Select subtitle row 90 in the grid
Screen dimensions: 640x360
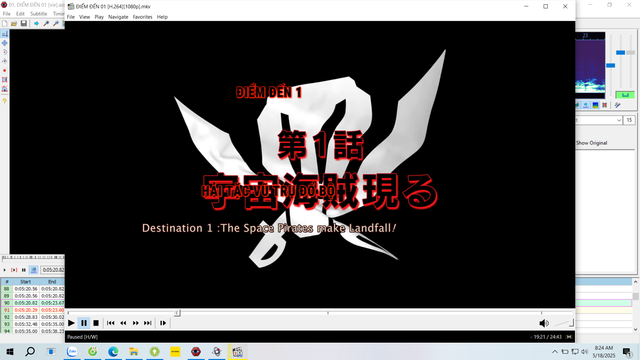point(33,303)
